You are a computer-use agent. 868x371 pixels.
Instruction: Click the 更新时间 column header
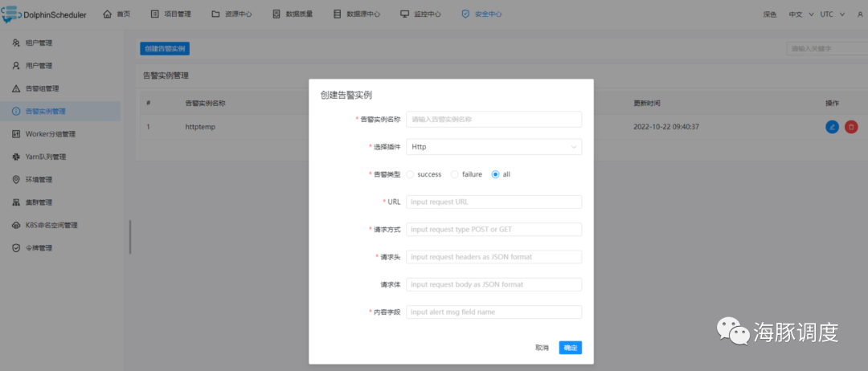click(x=646, y=104)
